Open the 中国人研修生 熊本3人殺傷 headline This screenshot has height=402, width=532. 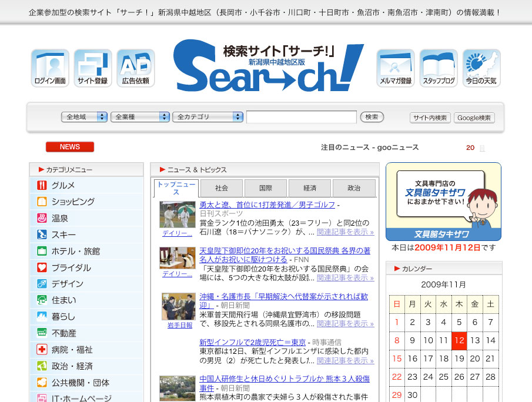click(x=285, y=383)
